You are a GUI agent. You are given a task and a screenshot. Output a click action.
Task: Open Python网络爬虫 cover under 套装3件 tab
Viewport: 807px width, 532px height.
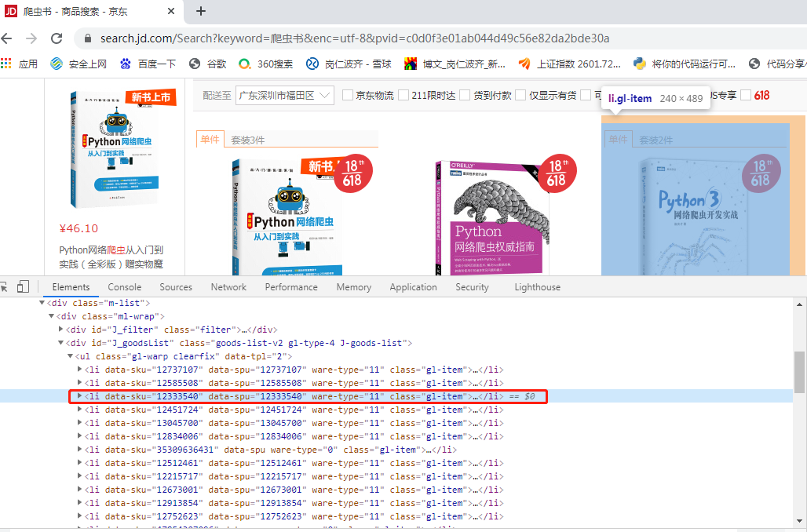tap(287, 216)
